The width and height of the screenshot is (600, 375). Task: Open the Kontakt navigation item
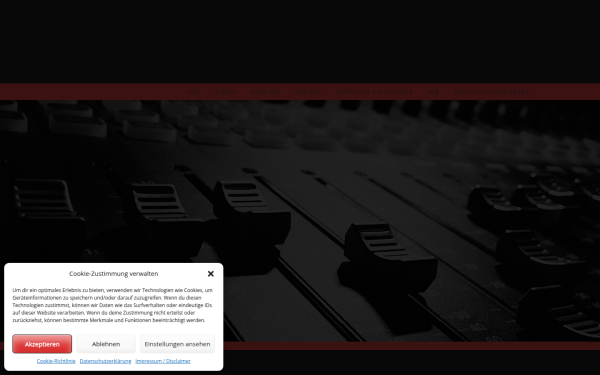click(x=308, y=92)
